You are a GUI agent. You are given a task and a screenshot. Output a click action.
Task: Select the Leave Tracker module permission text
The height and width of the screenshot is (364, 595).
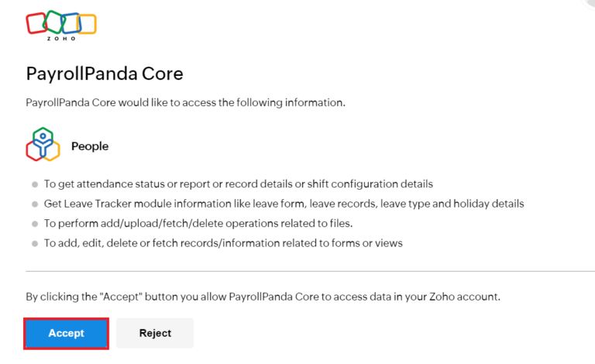[x=284, y=204]
